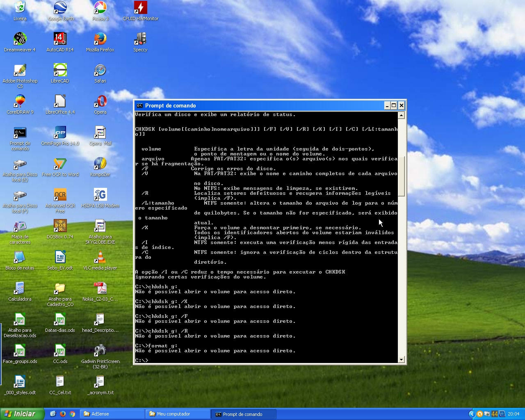Click the Prompt de comando taskbar button
This screenshot has width=525, height=420.
tap(243, 414)
